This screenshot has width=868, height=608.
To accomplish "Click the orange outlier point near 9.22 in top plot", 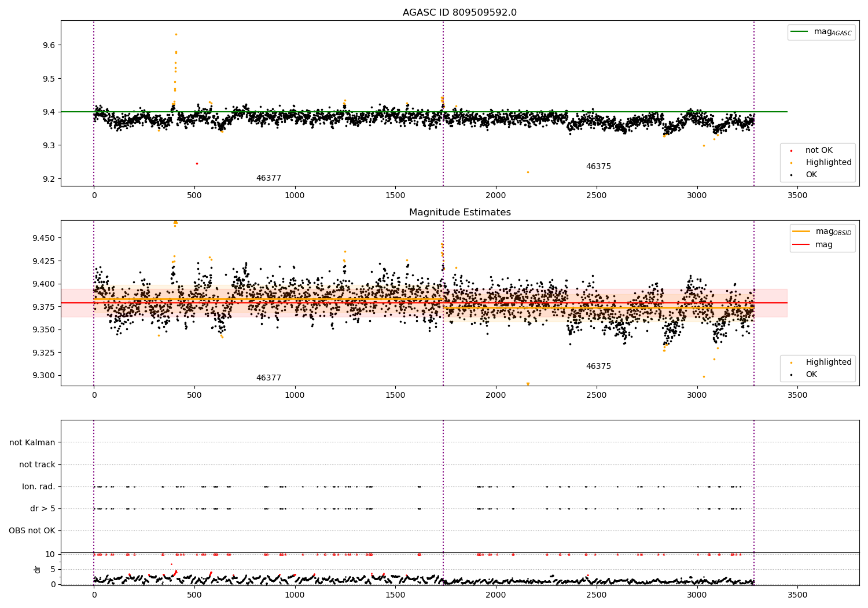I will tap(528, 172).
